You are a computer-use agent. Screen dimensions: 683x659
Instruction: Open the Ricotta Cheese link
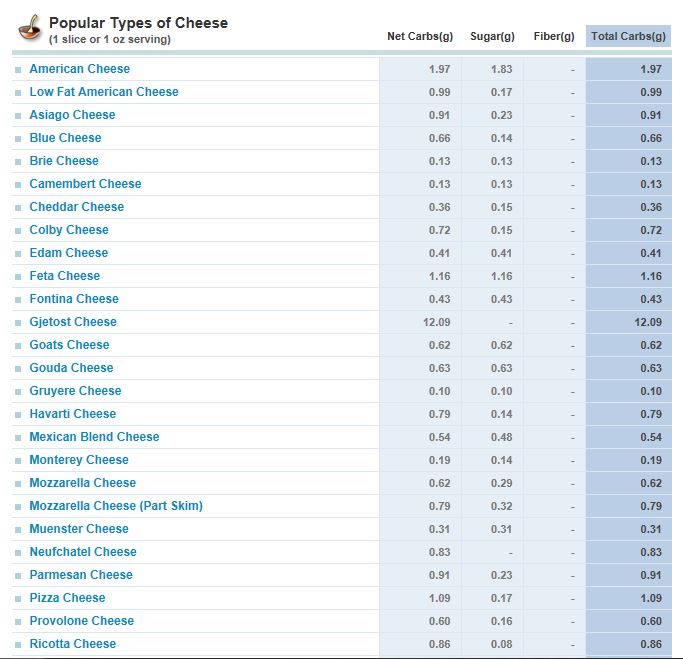pos(73,644)
